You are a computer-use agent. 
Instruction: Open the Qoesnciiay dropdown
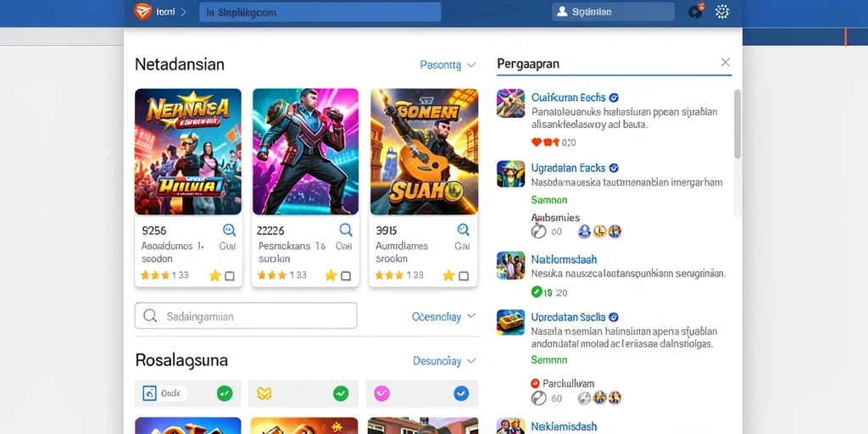point(443,317)
